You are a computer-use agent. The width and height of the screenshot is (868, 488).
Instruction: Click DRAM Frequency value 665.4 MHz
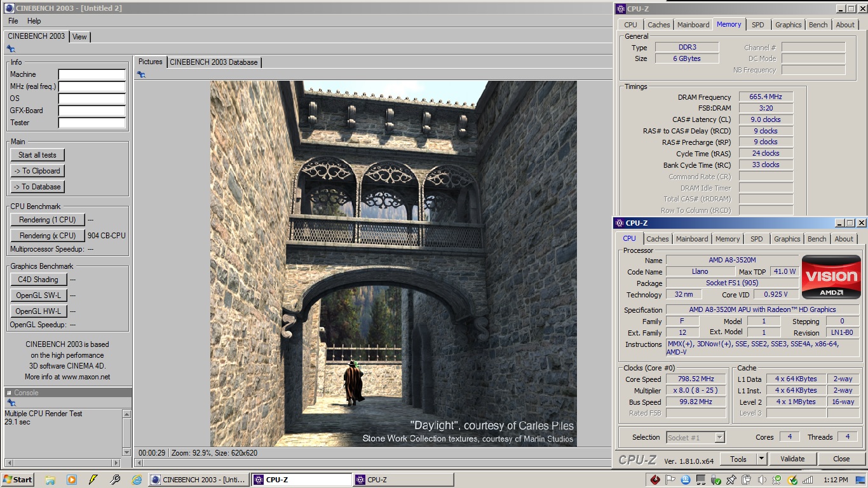[766, 97]
